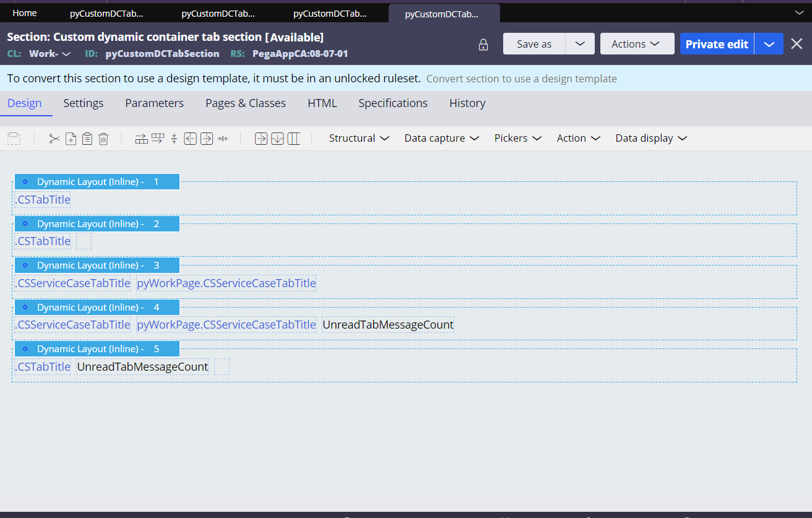Expand the Work- class chevron
Screen dimensions: 812x518
[x=66, y=54]
